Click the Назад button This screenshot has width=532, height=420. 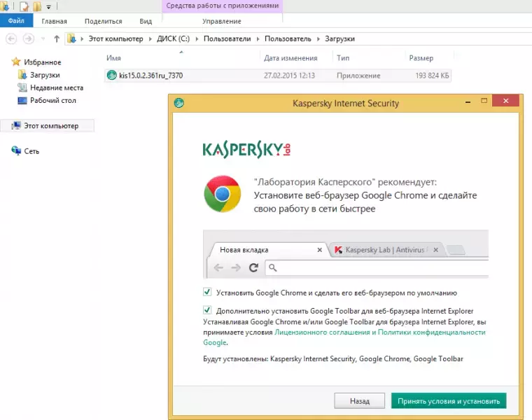[359, 401]
